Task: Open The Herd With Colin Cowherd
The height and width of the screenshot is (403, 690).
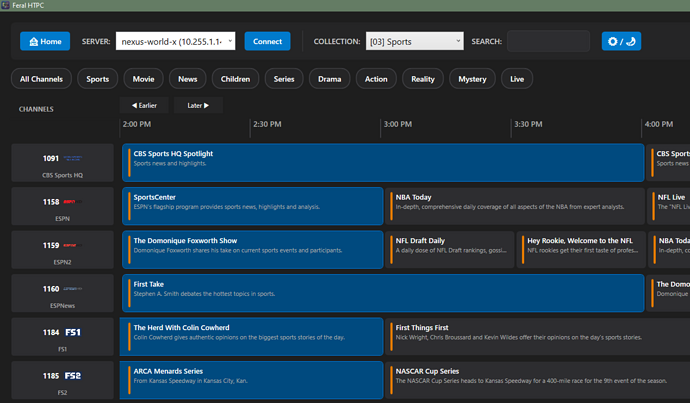Action: click(x=251, y=337)
